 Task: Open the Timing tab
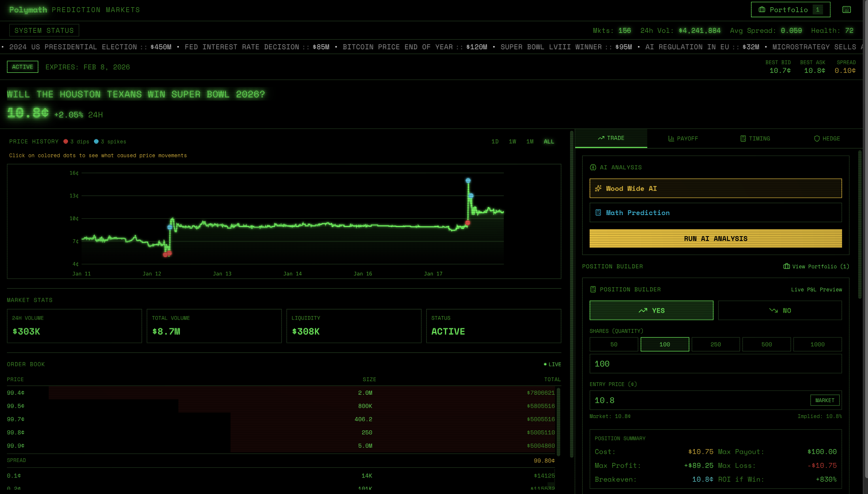coord(755,138)
